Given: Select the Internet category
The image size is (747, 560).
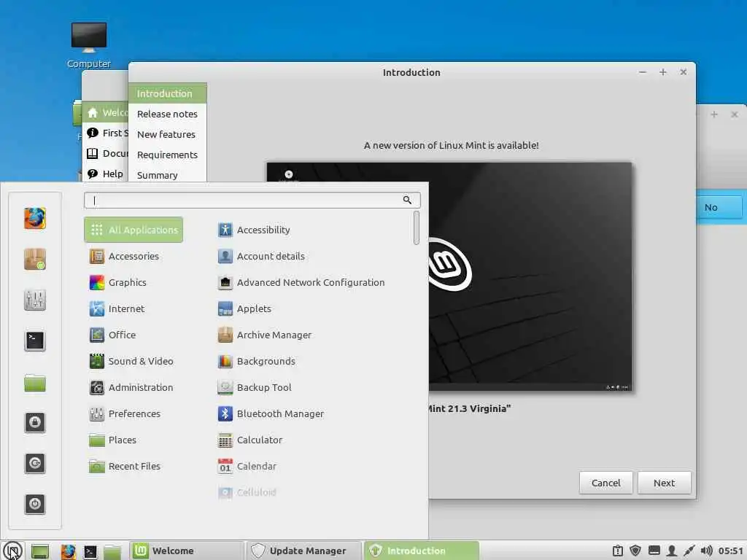Looking at the screenshot, I should [117, 308].
